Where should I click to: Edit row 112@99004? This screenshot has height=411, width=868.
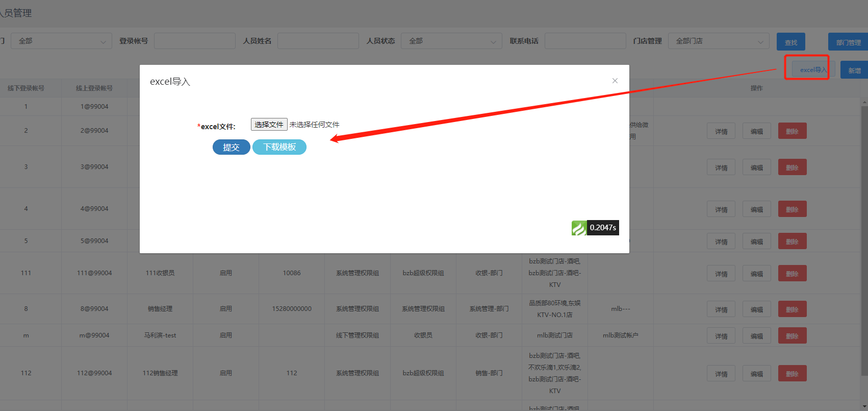coord(757,374)
